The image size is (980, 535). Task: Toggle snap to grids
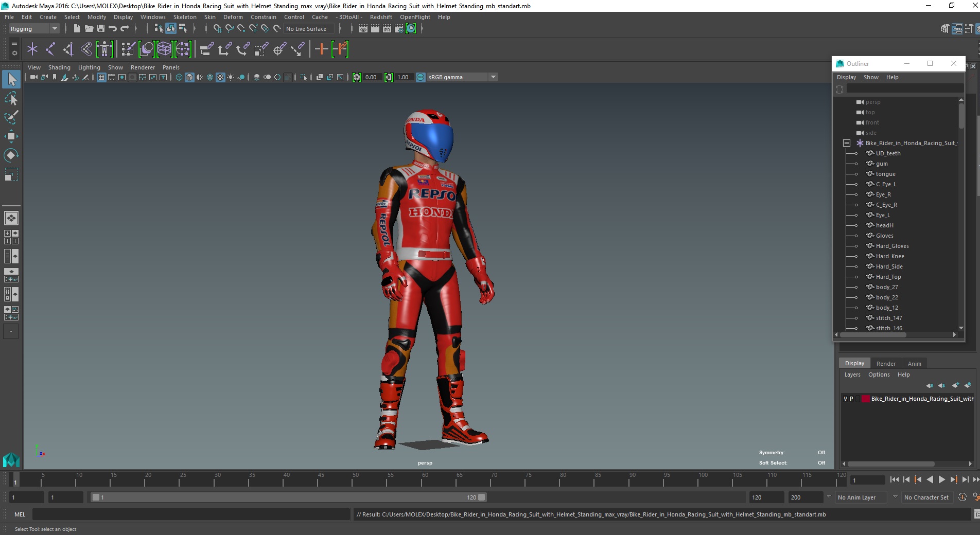[x=217, y=29]
